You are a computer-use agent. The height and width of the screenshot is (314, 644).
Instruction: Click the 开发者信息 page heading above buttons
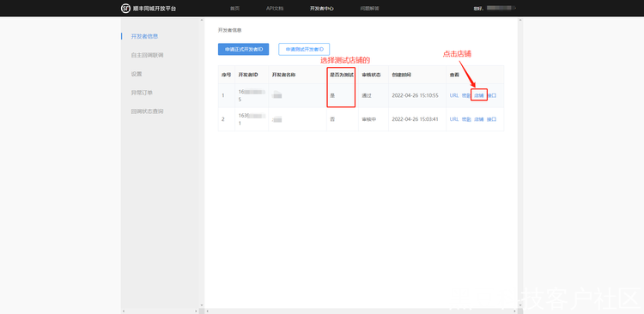229,30
